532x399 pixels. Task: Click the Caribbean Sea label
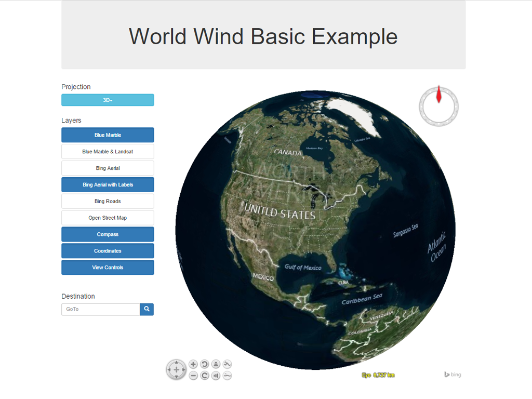click(362, 299)
